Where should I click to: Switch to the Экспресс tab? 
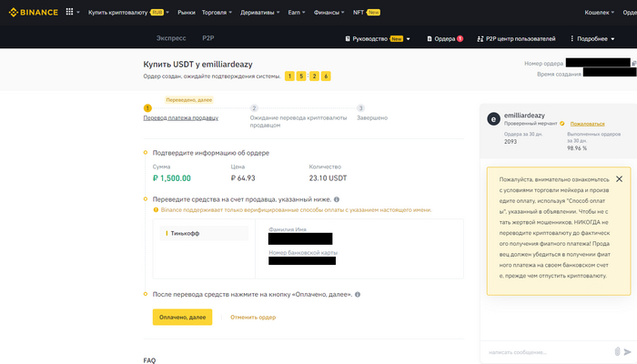point(171,39)
